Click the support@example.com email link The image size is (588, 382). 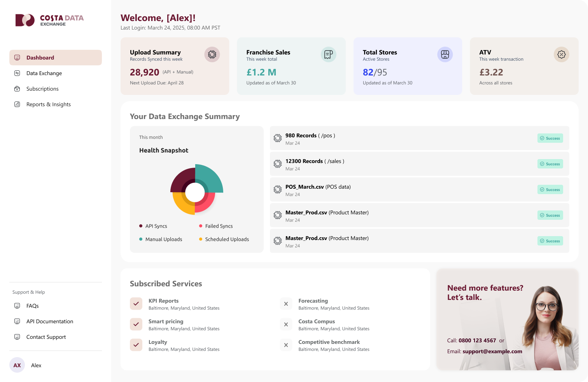(x=492, y=351)
